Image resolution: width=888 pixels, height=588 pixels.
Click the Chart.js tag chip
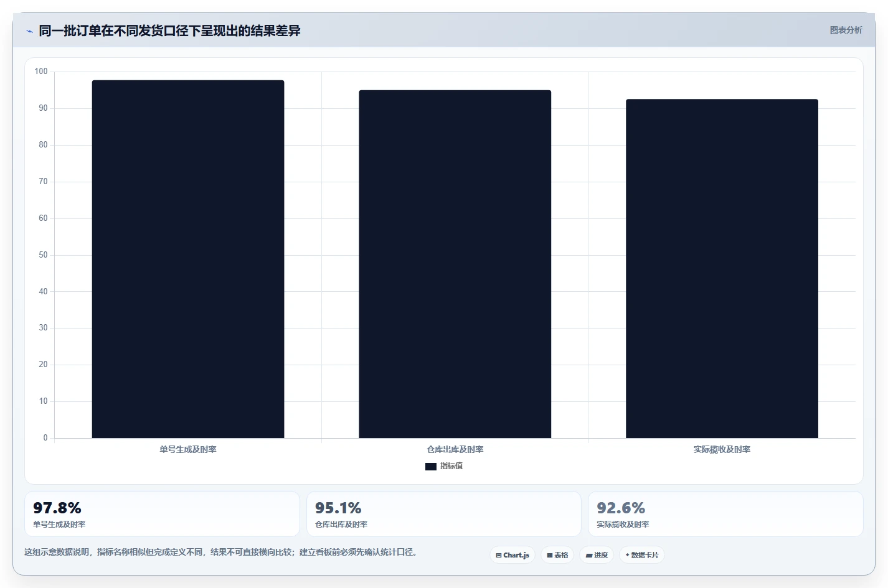(512, 555)
